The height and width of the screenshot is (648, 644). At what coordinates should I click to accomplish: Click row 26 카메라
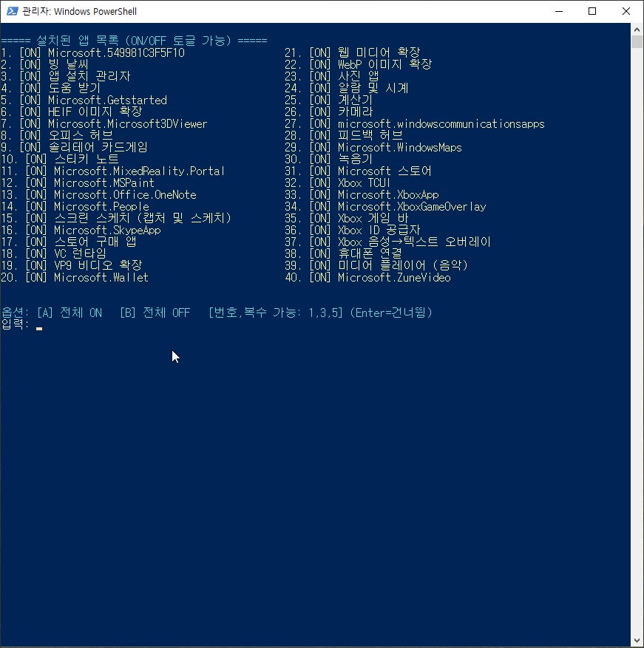(329, 112)
